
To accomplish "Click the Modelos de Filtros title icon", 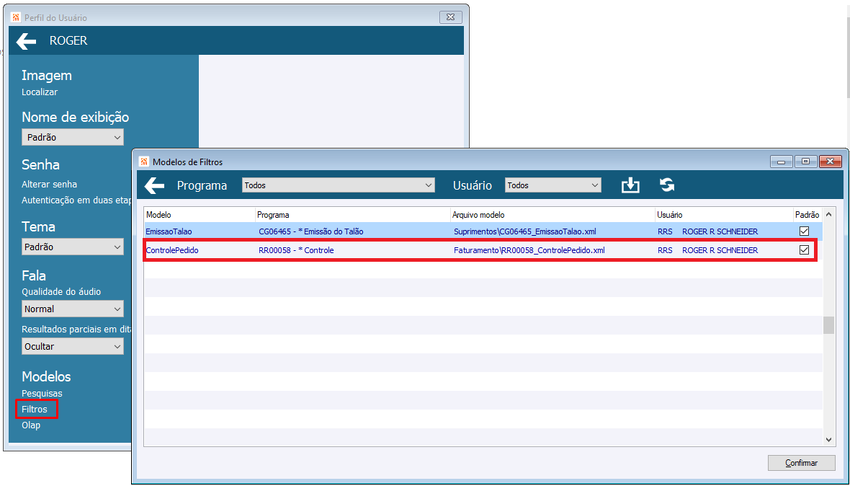I will (144, 161).
